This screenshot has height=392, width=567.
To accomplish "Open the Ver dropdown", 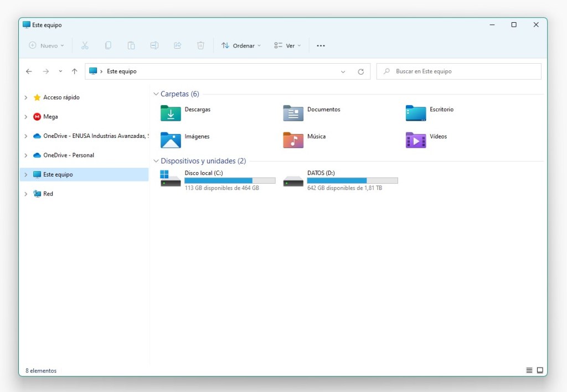I will tap(287, 45).
